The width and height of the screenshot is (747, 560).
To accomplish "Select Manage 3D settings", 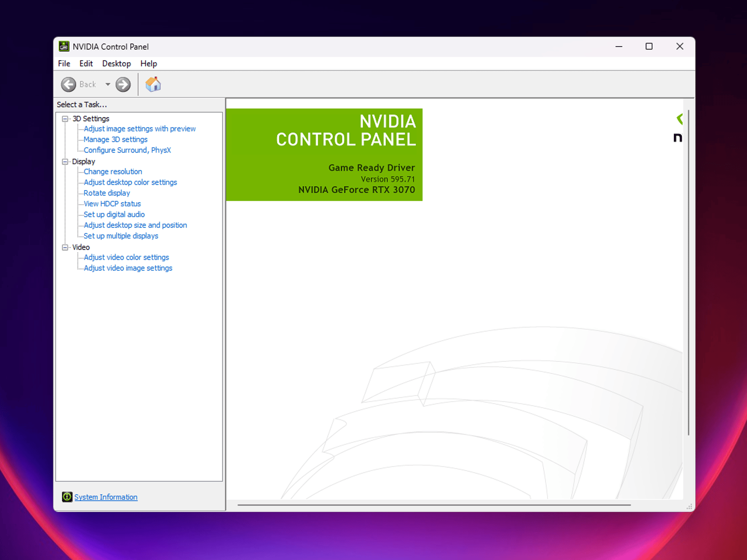I will [x=116, y=139].
